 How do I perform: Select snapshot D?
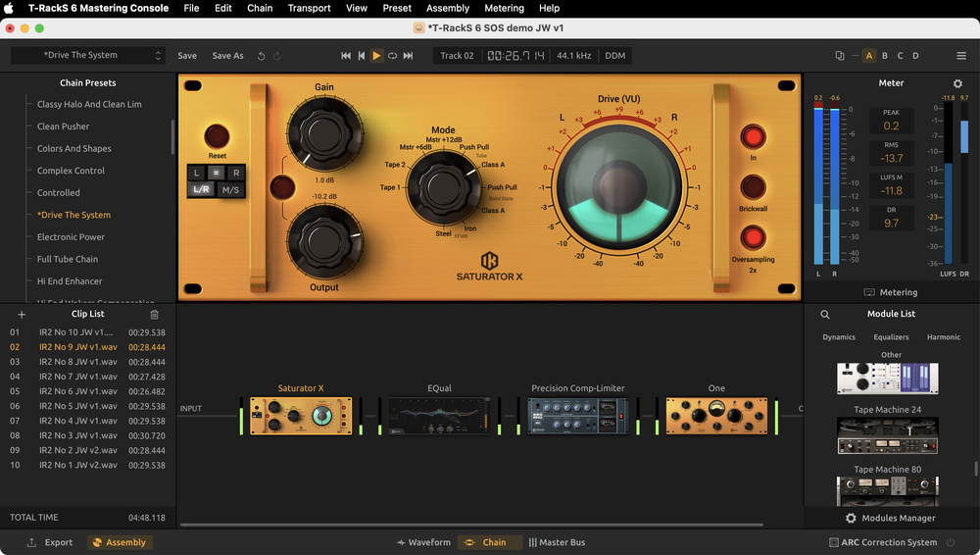915,56
